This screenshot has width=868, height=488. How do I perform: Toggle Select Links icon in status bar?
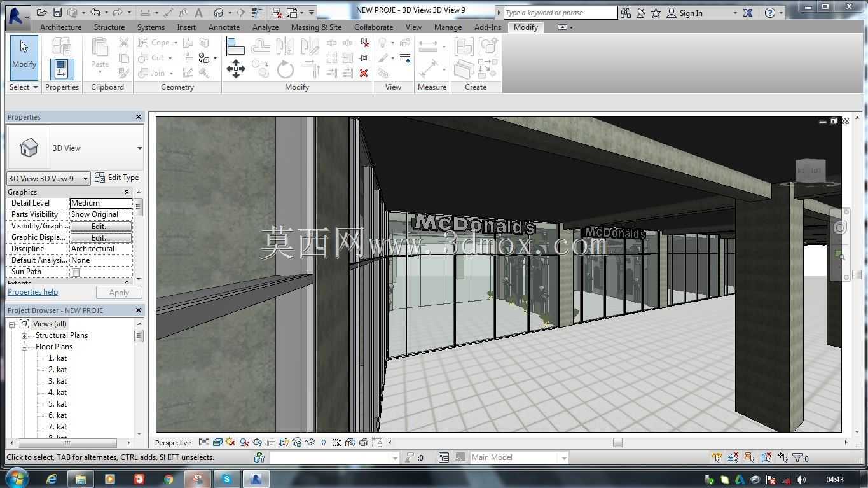pyautogui.click(x=717, y=457)
